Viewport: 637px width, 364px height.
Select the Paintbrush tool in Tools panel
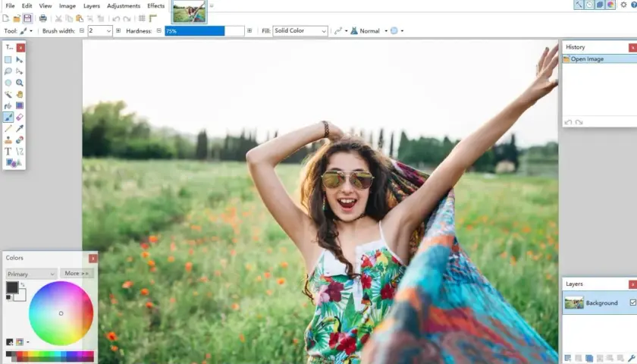click(x=8, y=117)
